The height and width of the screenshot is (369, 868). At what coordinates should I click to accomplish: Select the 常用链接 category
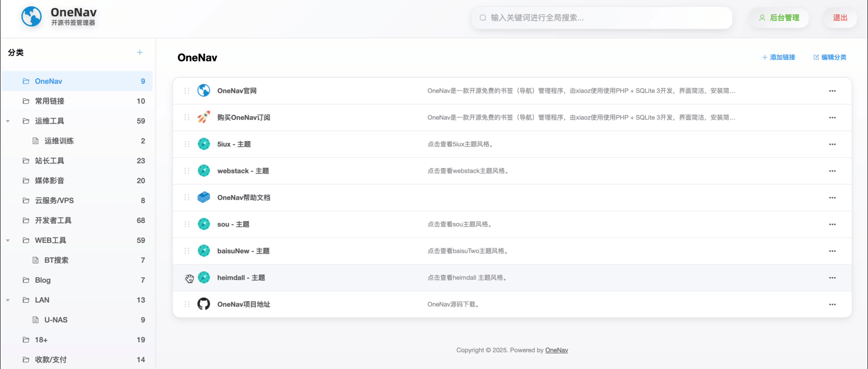pos(77,101)
